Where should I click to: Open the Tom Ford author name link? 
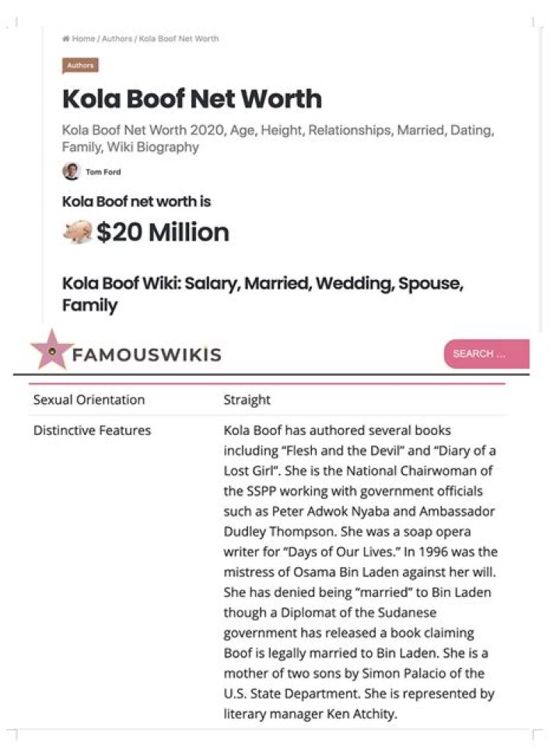[103, 172]
